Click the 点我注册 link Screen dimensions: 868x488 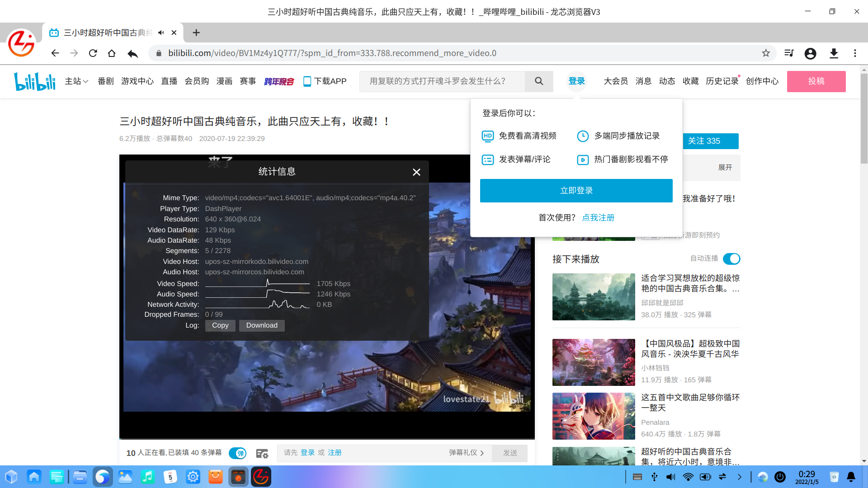(x=598, y=218)
